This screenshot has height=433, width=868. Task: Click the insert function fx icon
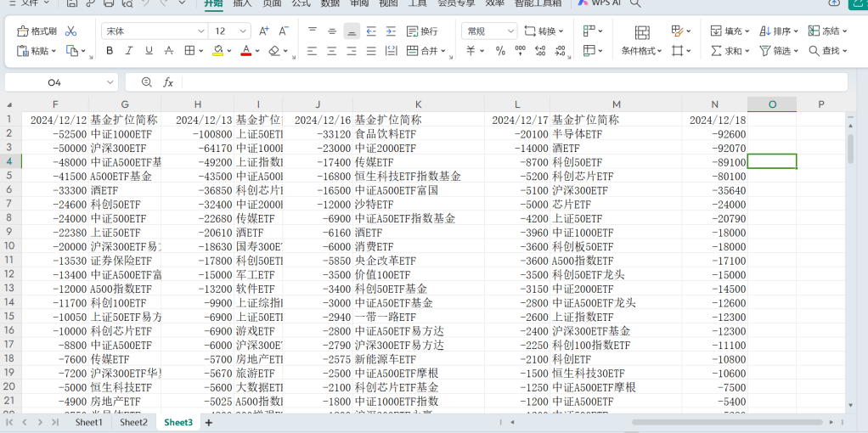pos(168,82)
